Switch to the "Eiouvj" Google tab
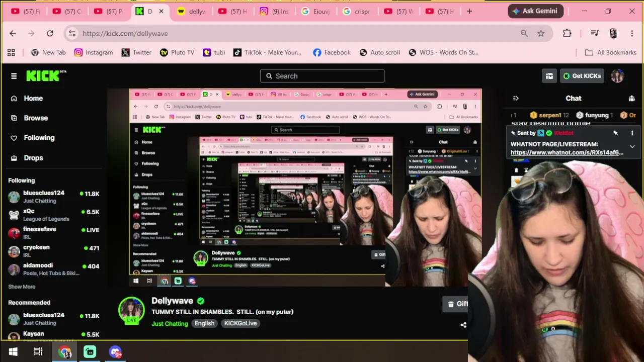The image size is (644, 362). [315, 11]
